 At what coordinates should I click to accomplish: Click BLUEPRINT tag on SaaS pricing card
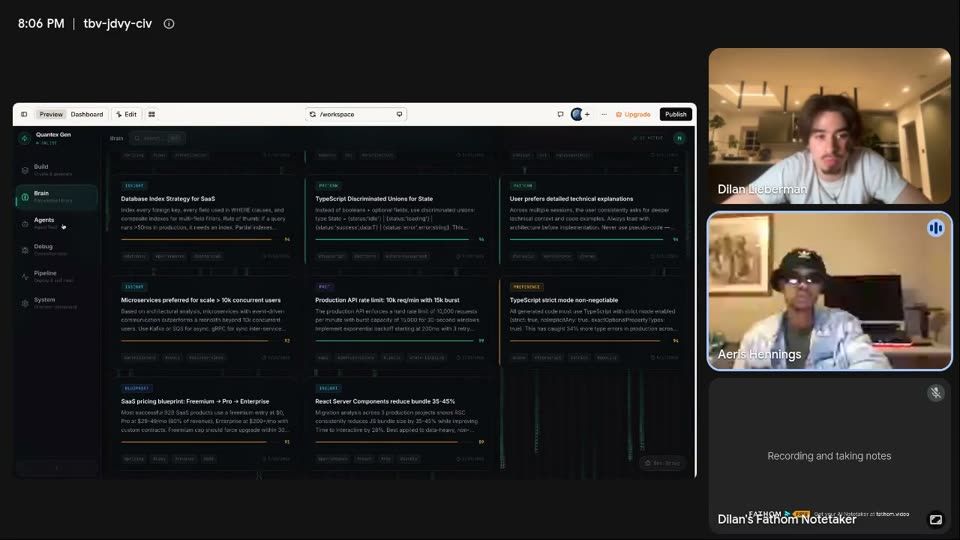tap(137, 388)
